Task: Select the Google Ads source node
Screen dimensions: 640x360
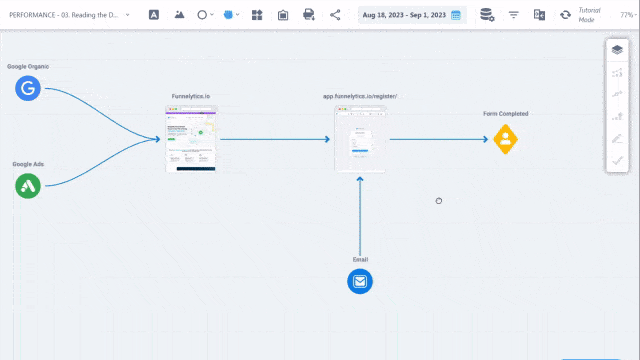Action: 28,186
